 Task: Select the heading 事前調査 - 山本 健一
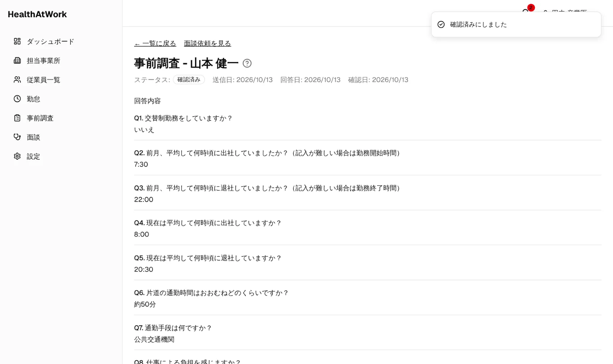(x=186, y=63)
